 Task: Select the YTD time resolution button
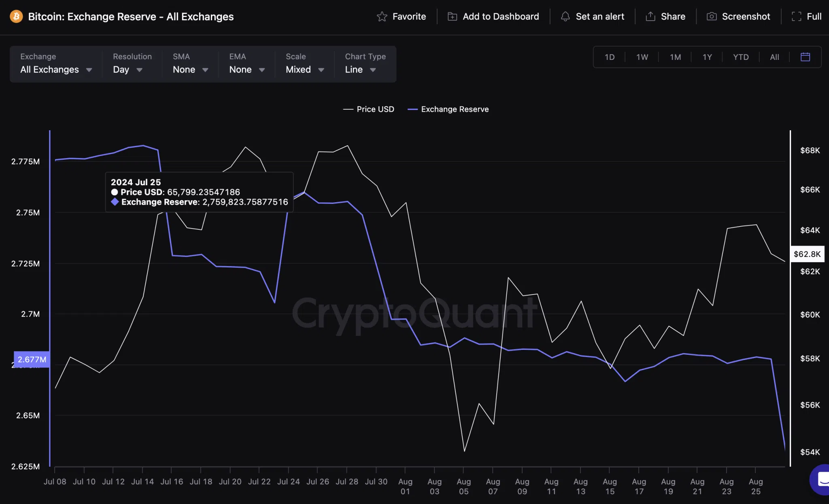tap(741, 57)
